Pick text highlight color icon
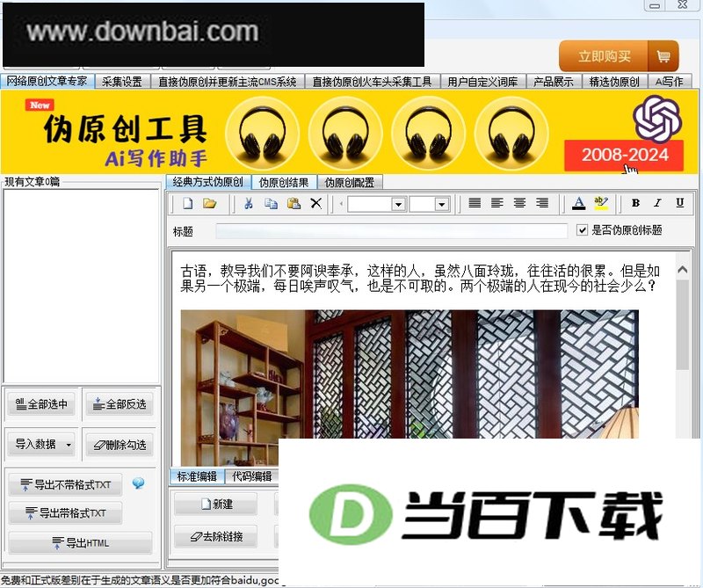Viewport: 703px width, 588px height. pyautogui.click(x=601, y=204)
